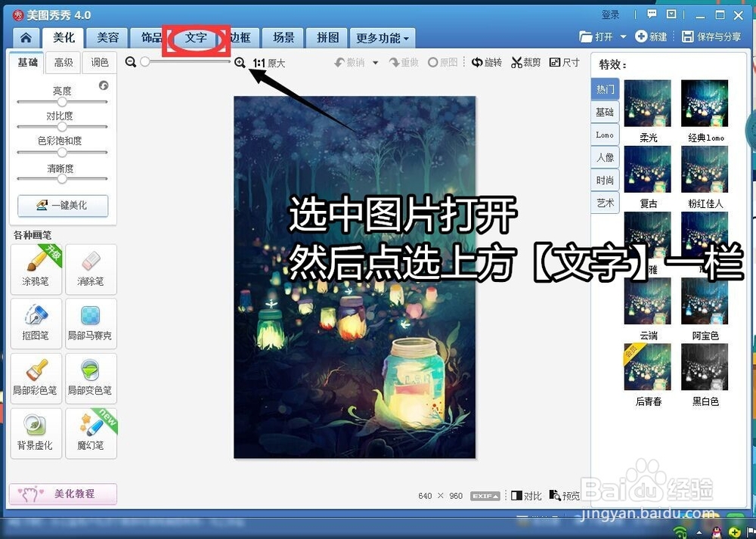Apply the 粉红佳人 effect thumbnail
The width and height of the screenshot is (756, 539).
coord(705,169)
